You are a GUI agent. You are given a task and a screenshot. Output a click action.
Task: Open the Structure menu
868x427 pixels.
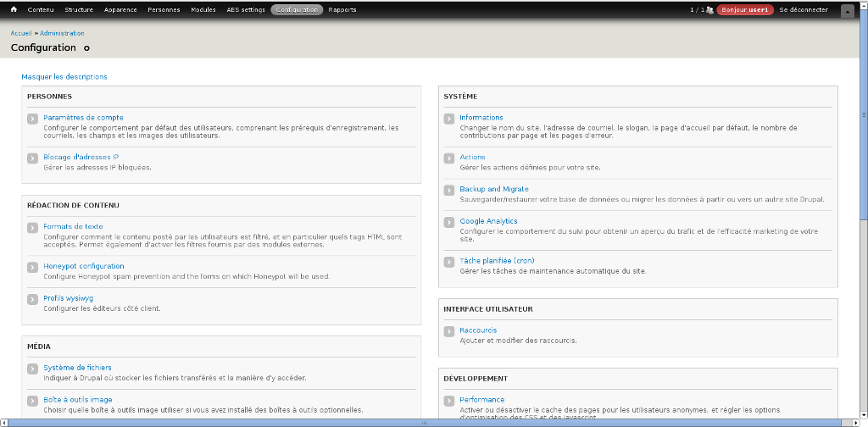tap(79, 10)
